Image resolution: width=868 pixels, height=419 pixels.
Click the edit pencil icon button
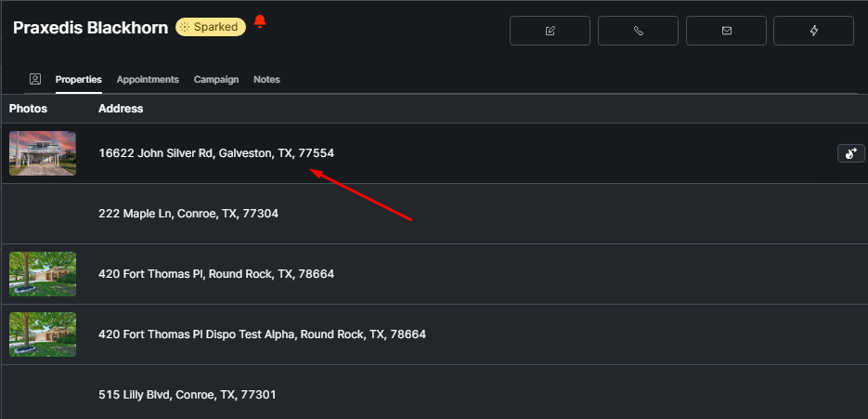(550, 31)
